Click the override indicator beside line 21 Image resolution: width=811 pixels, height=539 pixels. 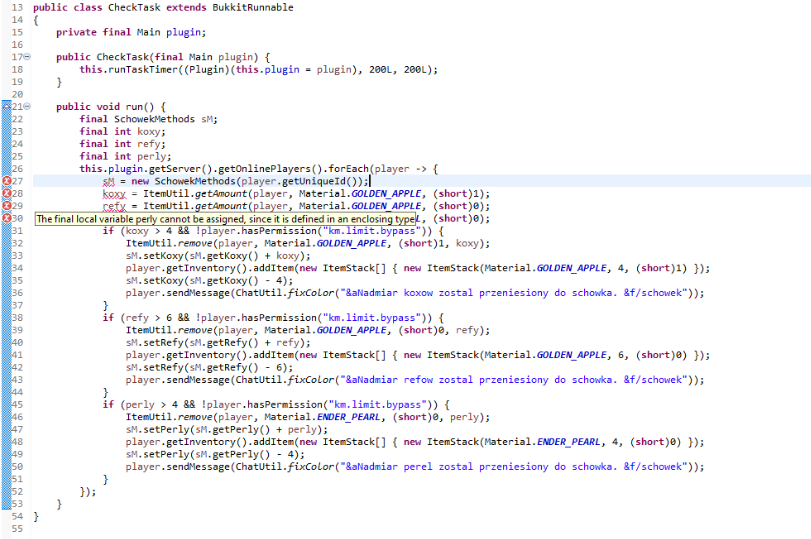pos(6,106)
